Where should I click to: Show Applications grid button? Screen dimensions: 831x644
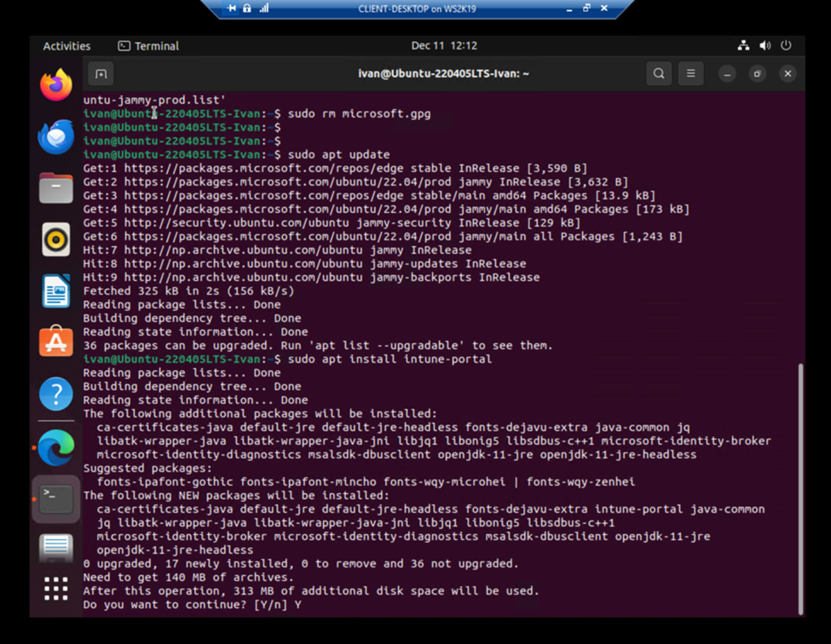55,589
